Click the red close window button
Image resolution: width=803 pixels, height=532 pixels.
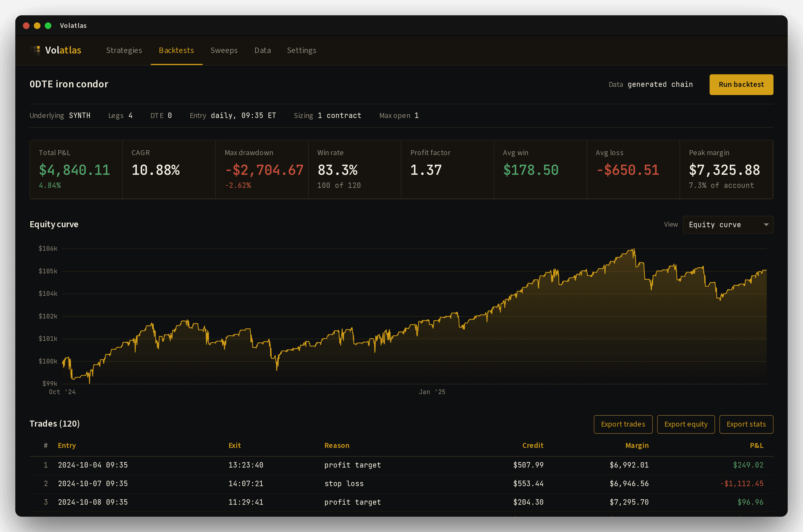click(x=26, y=25)
